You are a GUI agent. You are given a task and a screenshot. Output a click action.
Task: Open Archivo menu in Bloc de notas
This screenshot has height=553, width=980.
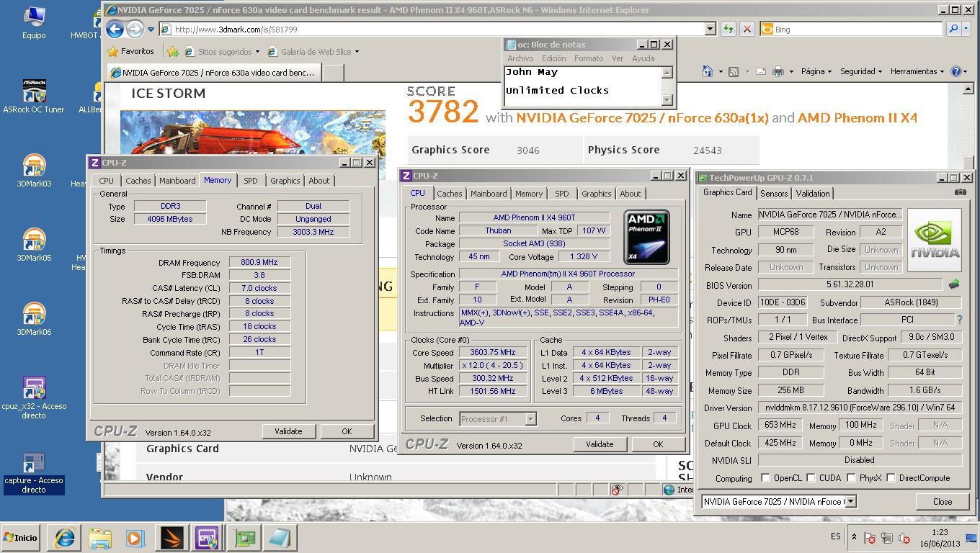520,58
